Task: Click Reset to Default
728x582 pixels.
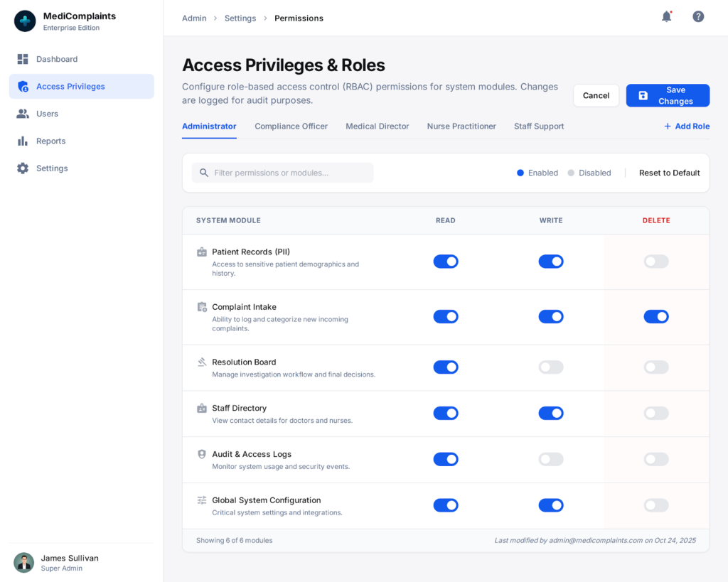Action: 669,173
